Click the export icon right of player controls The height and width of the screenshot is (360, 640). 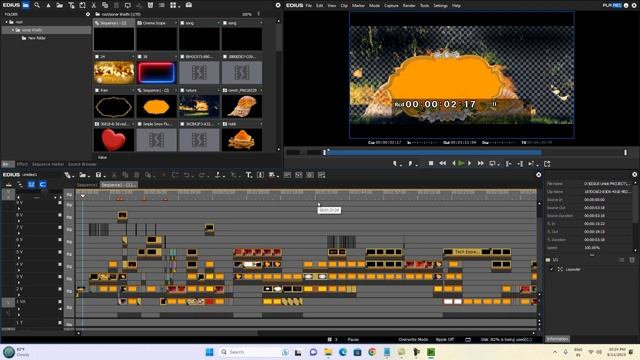pos(547,164)
